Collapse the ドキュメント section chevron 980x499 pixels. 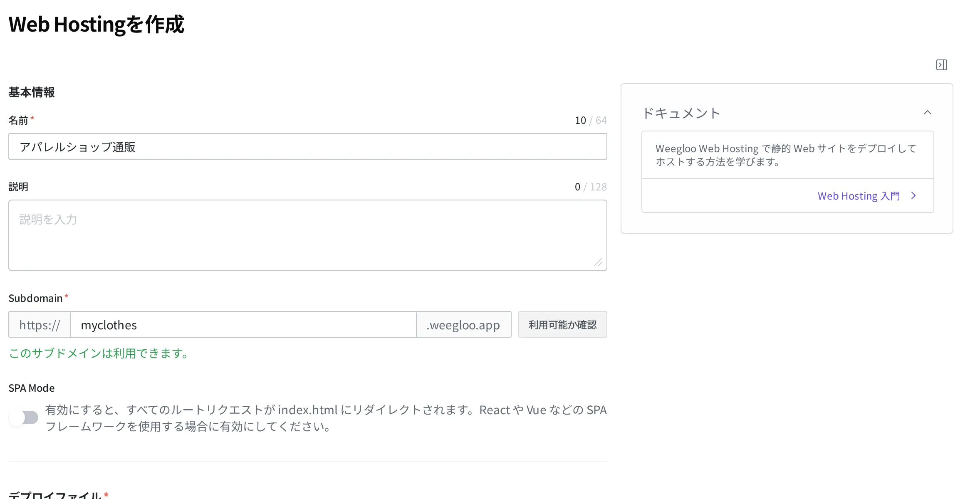point(928,113)
